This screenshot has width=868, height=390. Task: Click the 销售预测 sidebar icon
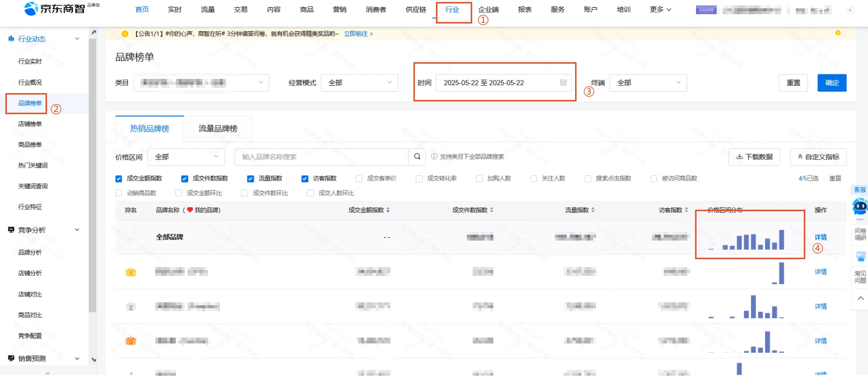coord(11,358)
